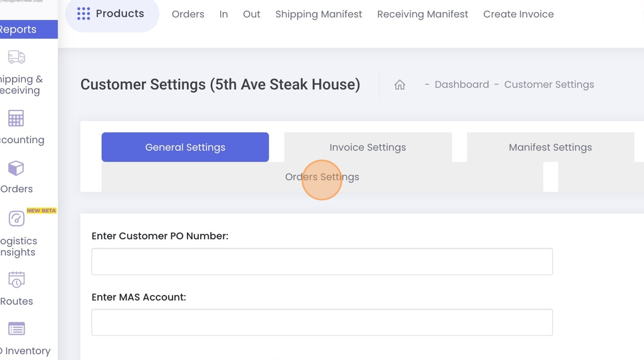Go to Dashboard via breadcrumb link

[462, 85]
